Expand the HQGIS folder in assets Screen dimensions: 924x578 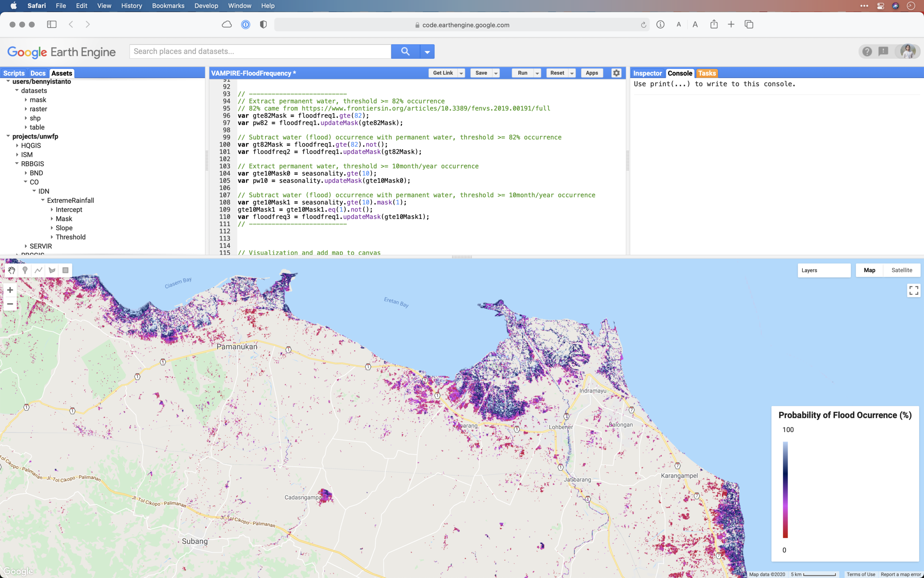(x=17, y=145)
